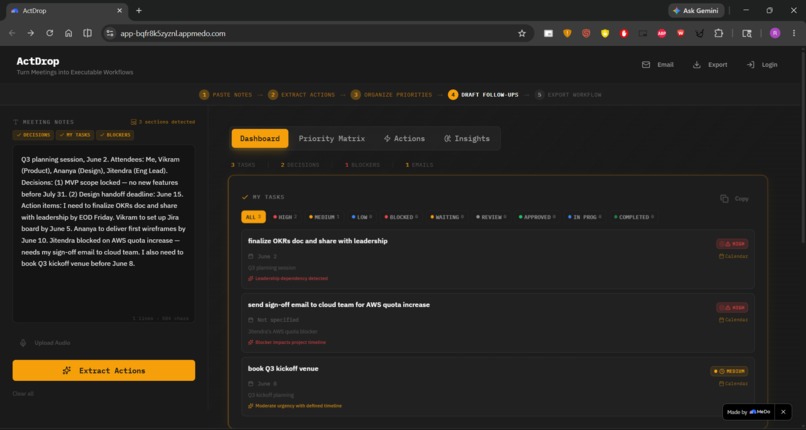Open the Login link
The height and width of the screenshot is (430, 806).
[762, 65]
